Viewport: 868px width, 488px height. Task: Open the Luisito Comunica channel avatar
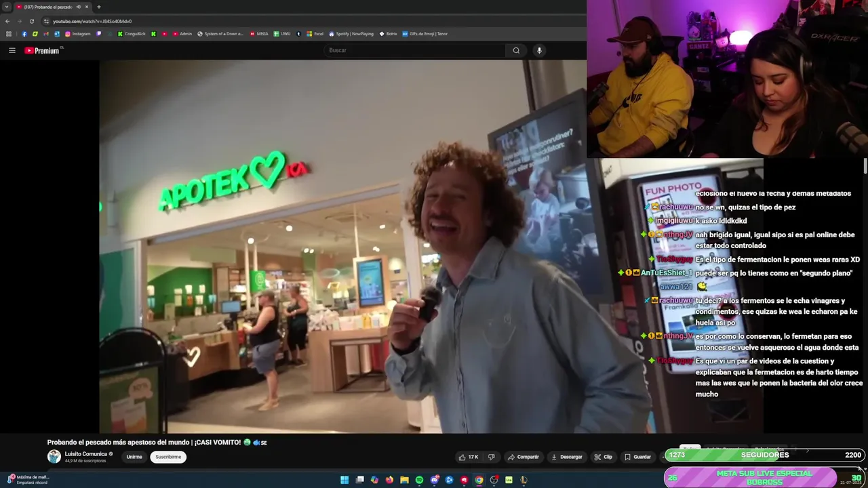click(54, 457)
